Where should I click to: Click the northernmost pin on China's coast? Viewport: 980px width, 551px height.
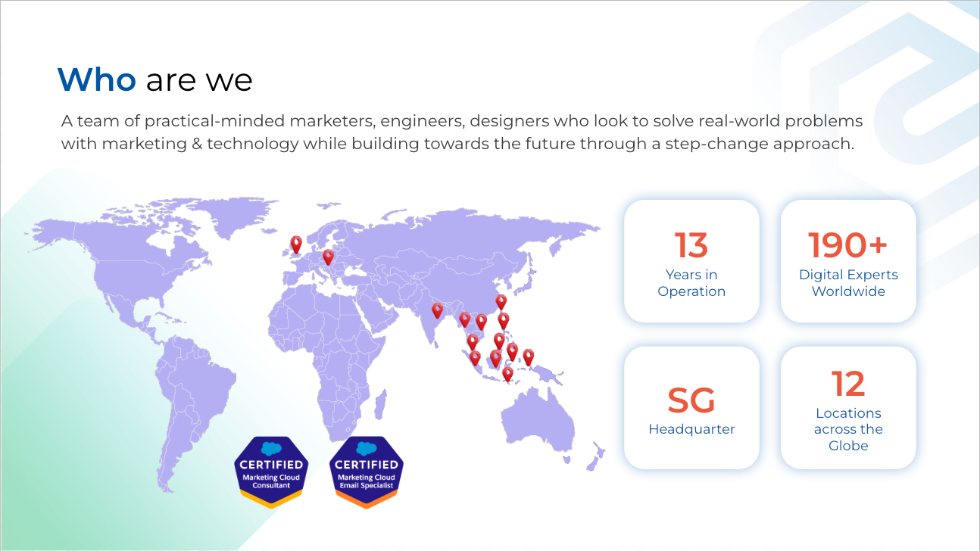(501, 302)
